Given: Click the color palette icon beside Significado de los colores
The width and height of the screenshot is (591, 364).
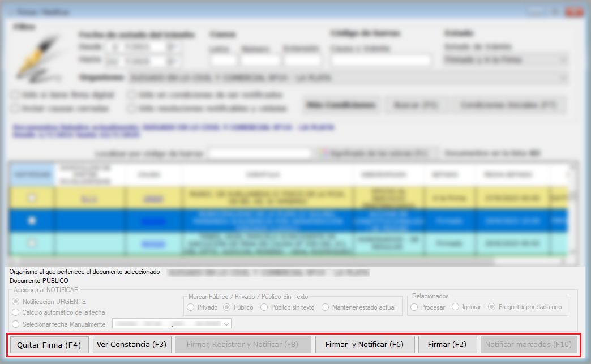Looking at the screenshot, I should (x=323, y=153).
